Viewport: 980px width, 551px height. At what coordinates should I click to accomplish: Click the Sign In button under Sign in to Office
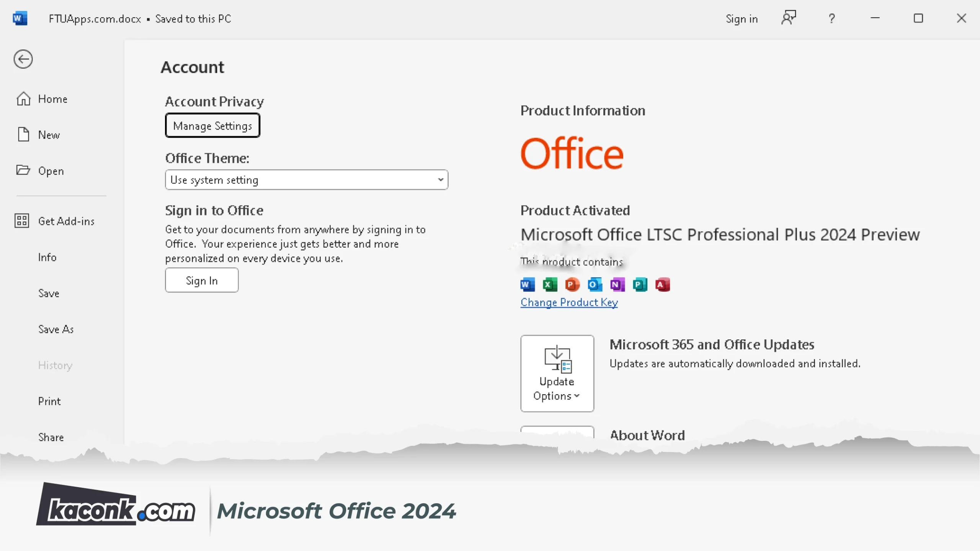pos(202,280)
